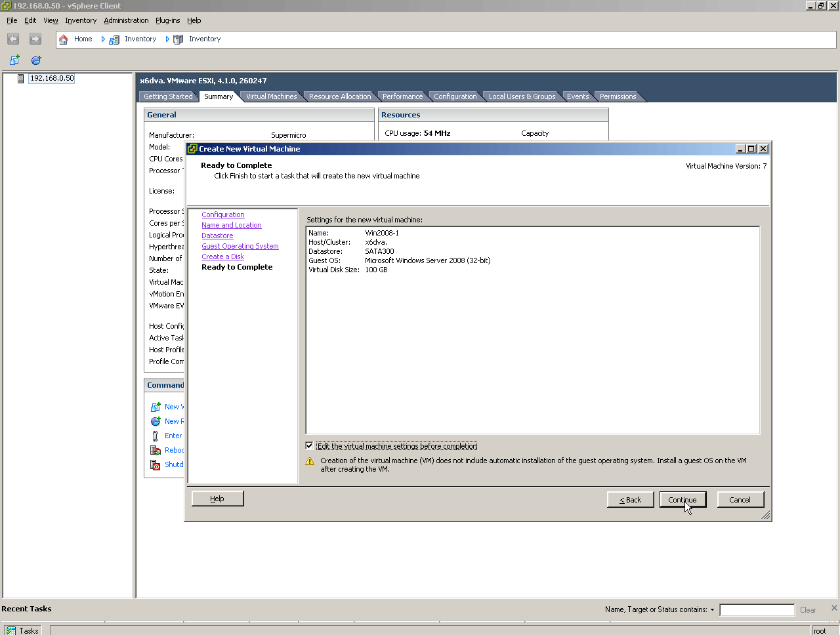Image resolution: width=840 pixels, height=635 pixels.
Task: Open the Plug-ins menu
Action: [167, 20]
